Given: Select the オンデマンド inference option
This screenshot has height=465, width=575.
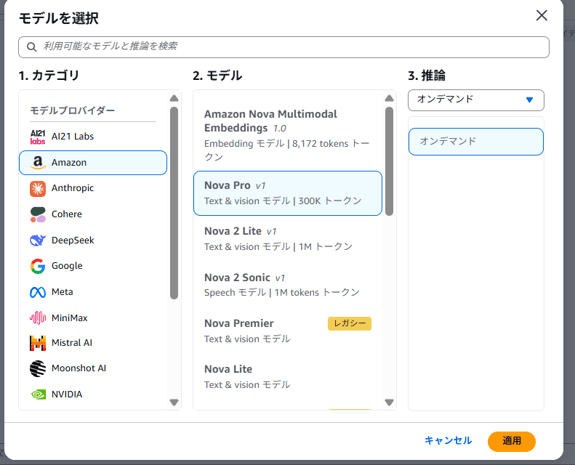Looking at the screenshot, I should (x=476, y=142).
